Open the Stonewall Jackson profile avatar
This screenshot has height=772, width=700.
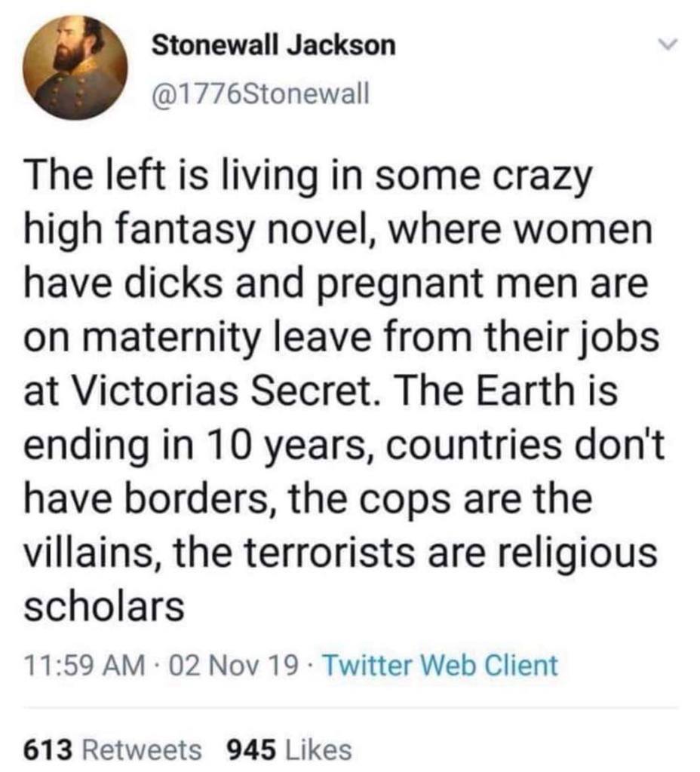point(75,67)
